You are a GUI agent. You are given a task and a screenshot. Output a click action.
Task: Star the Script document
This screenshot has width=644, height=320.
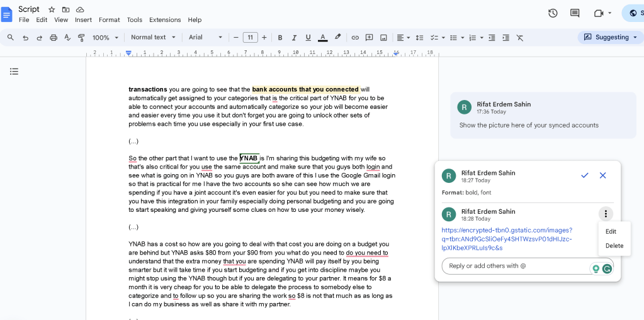[52, 9]
